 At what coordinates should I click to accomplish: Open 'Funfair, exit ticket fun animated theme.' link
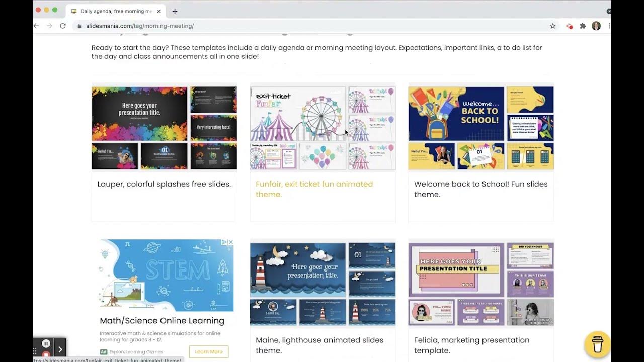coord(314,189)
